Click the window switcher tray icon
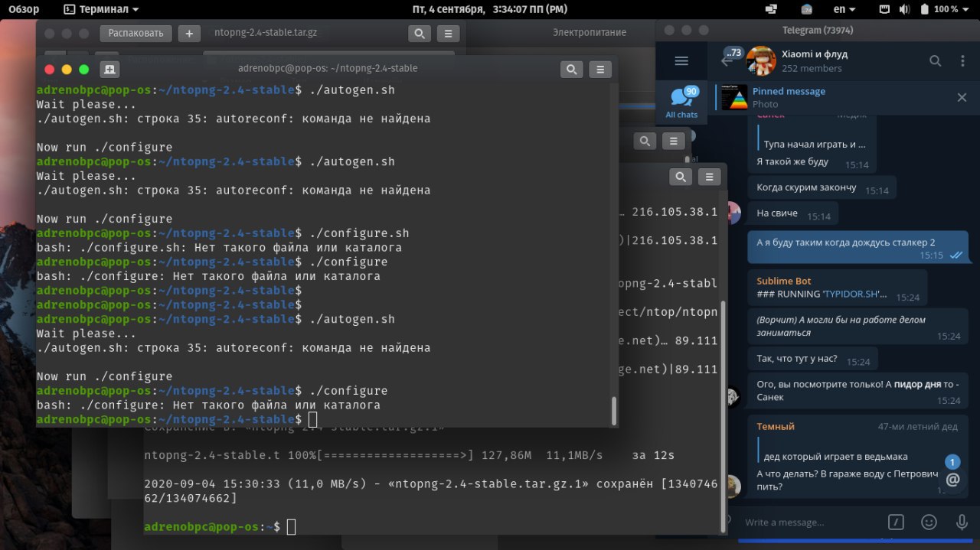980x550 pixels. point(771,9)
